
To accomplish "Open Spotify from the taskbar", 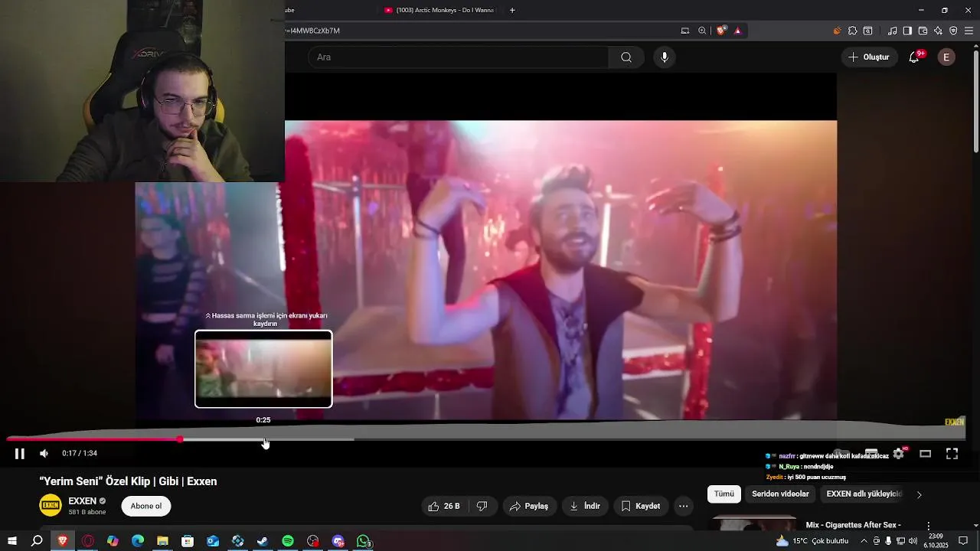I will tap(288, 541).
